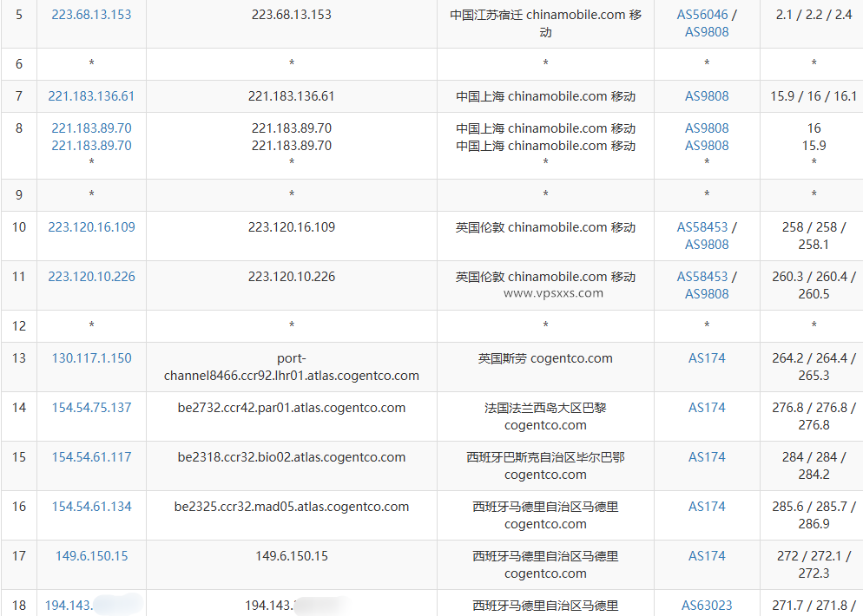
Task: Click AS9808 link in hop 5
Action: click(x=707, y=32)
